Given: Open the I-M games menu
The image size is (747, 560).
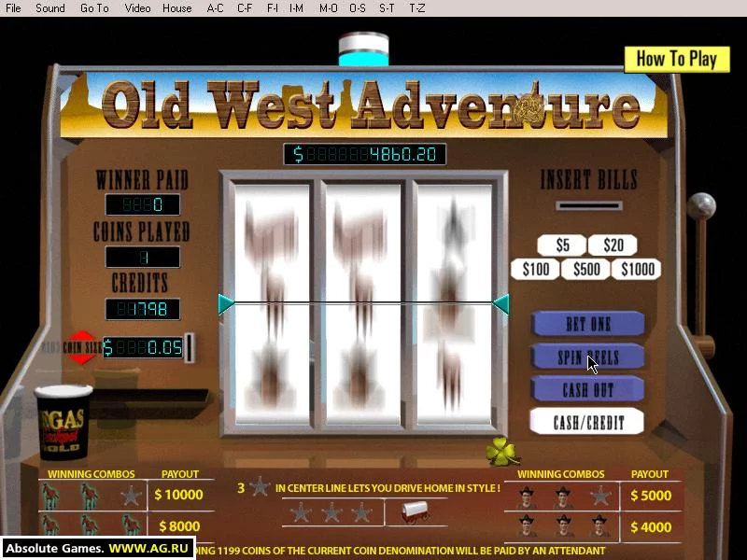Looking at the screenshot, I should click(x=296, y=8).
